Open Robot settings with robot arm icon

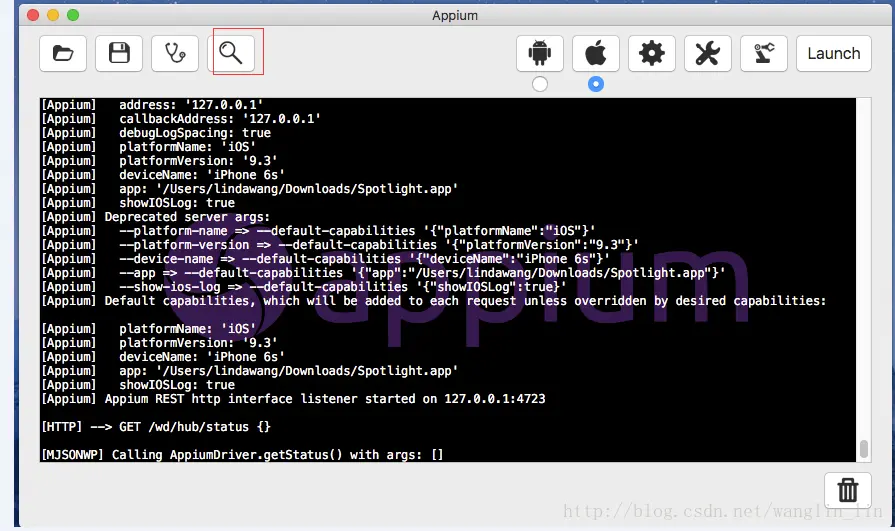click(763, 54)
